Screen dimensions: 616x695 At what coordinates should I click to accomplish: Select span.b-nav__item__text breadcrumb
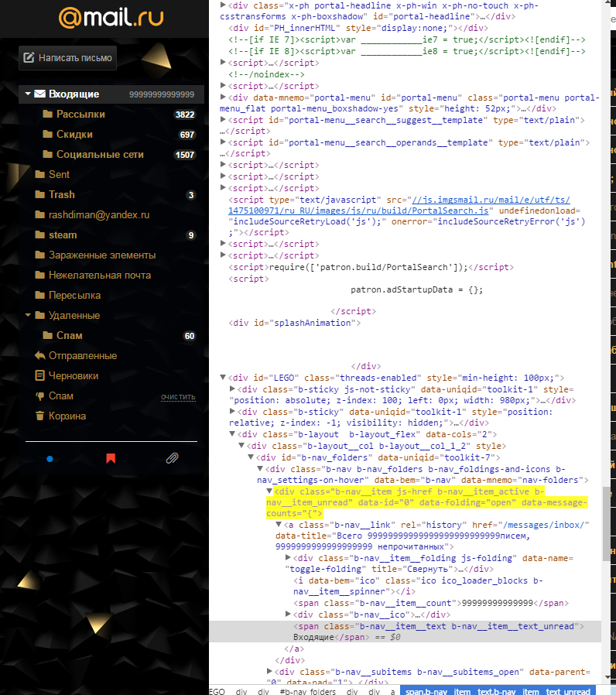[x=498, y=691]
